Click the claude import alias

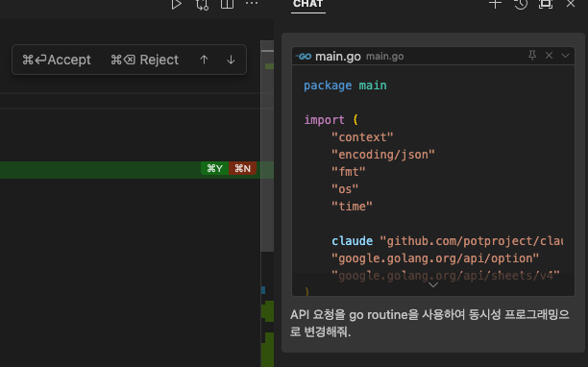tap(352, 241)
